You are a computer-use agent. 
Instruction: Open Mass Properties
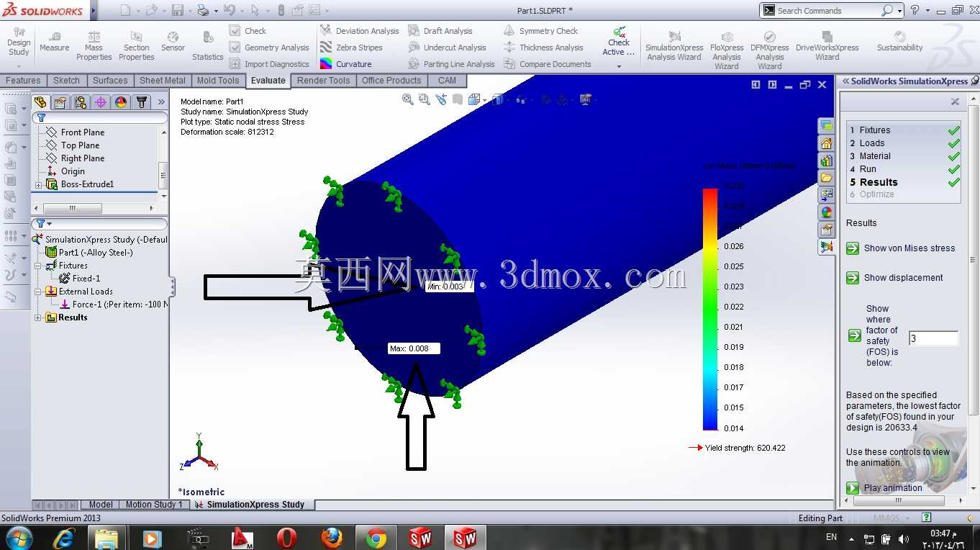pyautogui.click(x=94, y=45)
